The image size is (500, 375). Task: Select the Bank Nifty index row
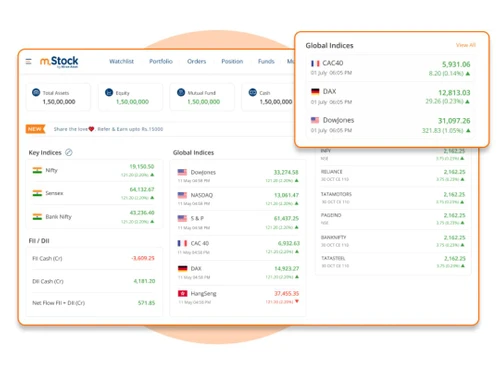pos(94,217)
